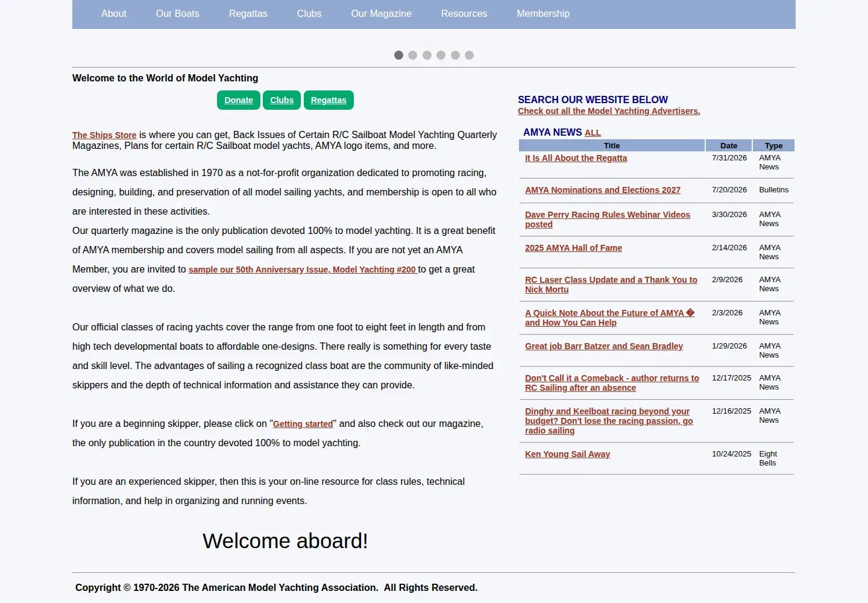Select the fourth carousel slide dot
The image size is (868, 603).
click(441, 55)
